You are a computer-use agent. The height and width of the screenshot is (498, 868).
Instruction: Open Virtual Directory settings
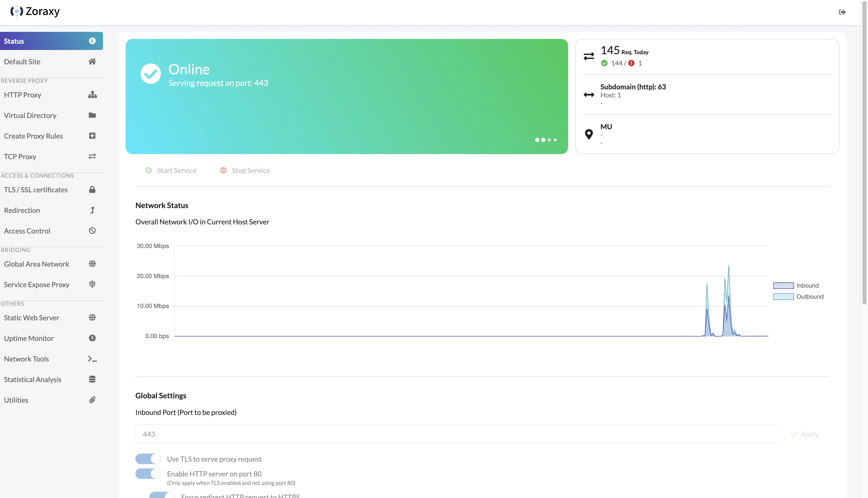pos(51,115)
